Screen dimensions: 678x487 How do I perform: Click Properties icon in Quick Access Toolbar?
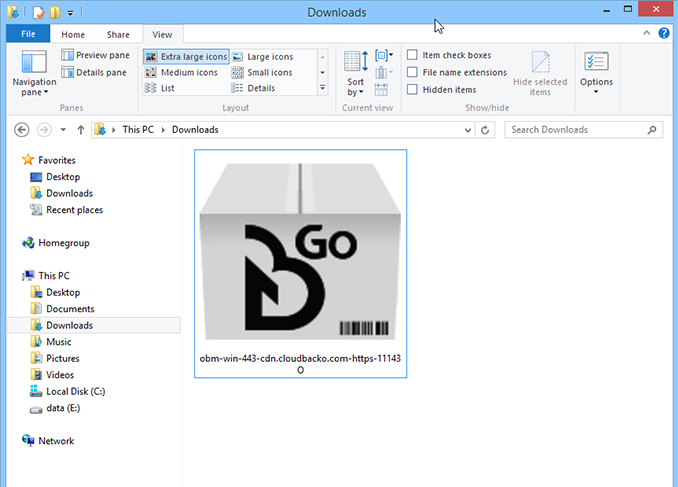[38, 12]
